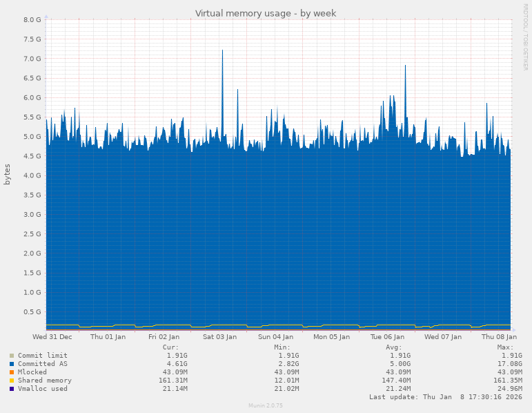Click the Commit limit legend color swatch

(x=12, y=356)
